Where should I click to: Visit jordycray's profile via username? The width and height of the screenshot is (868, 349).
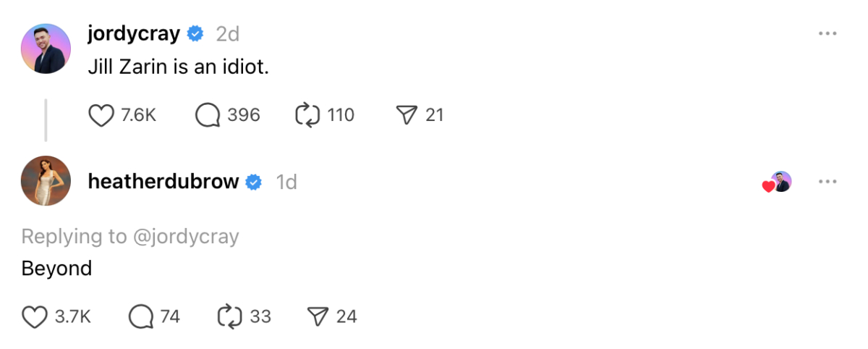click(134, 34)
